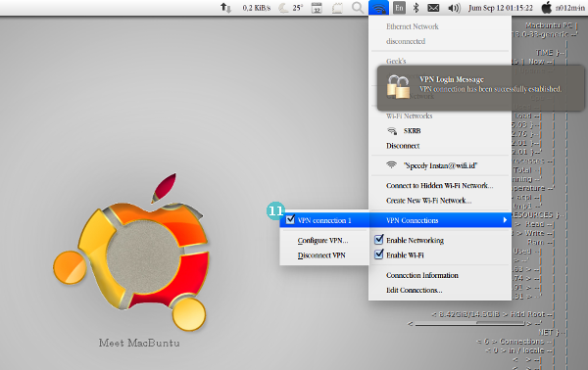The width and height of the screenshot is (588, 370).
Task: Click the date and time clock
Action: [500, 8]
